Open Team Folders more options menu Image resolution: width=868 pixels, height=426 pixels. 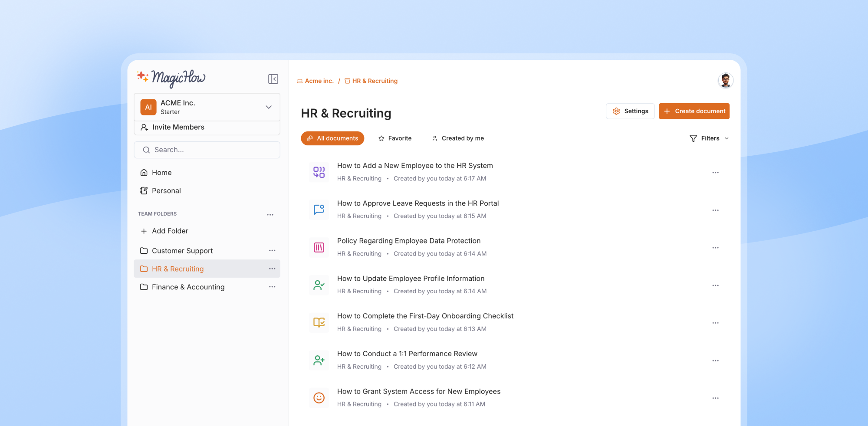click(x=270, y=215)
